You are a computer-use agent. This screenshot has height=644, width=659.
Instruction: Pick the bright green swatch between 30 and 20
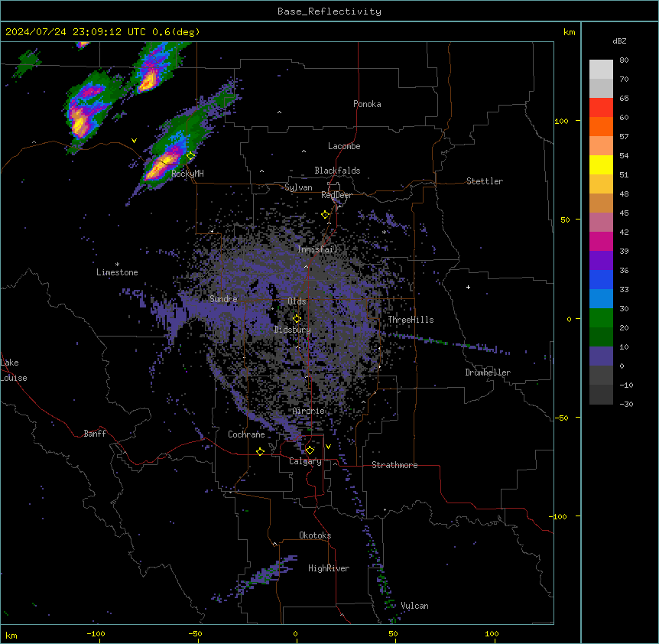pyautogui.click(x=601, y=318)
